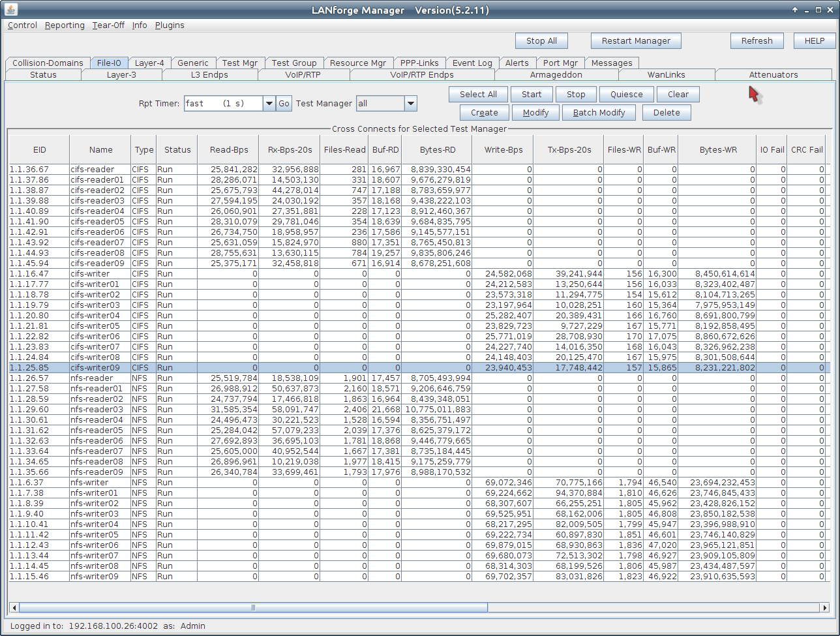The height and width of the screenshot is (636, 840).
Task: Switch to the Status tab
Action: (x=43, y=75)
